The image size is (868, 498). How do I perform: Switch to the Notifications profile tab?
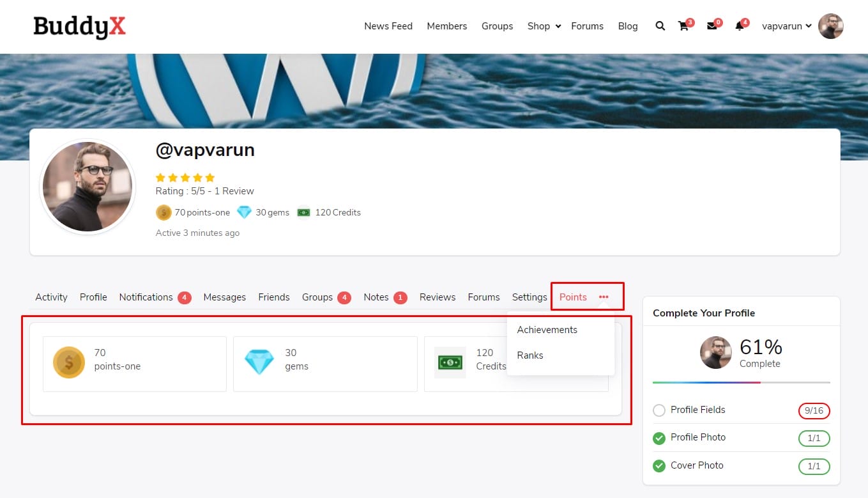[x=146, y=297]
